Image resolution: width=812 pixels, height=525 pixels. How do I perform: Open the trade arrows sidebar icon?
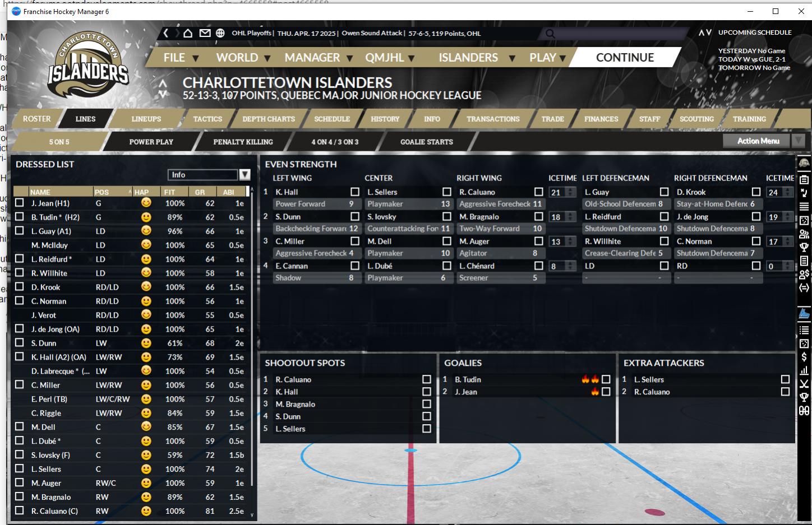[x=804, y=288]
